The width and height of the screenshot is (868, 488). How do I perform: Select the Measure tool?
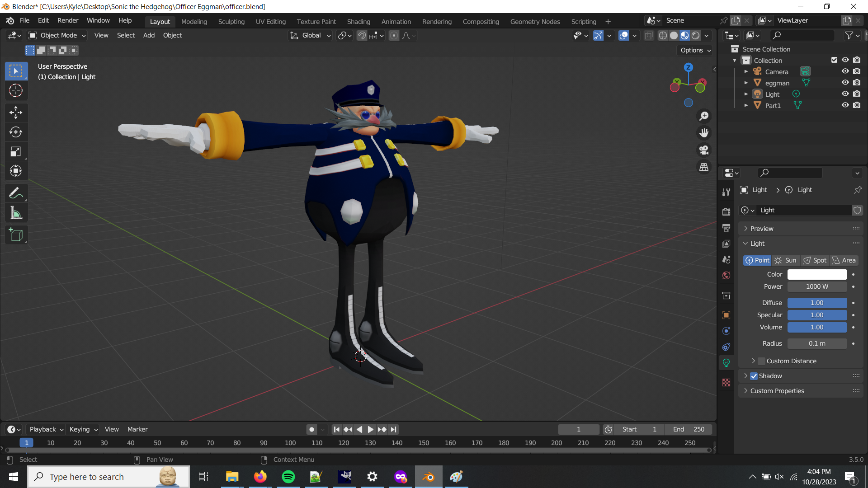pyautogui.click(x=16, y=213)
